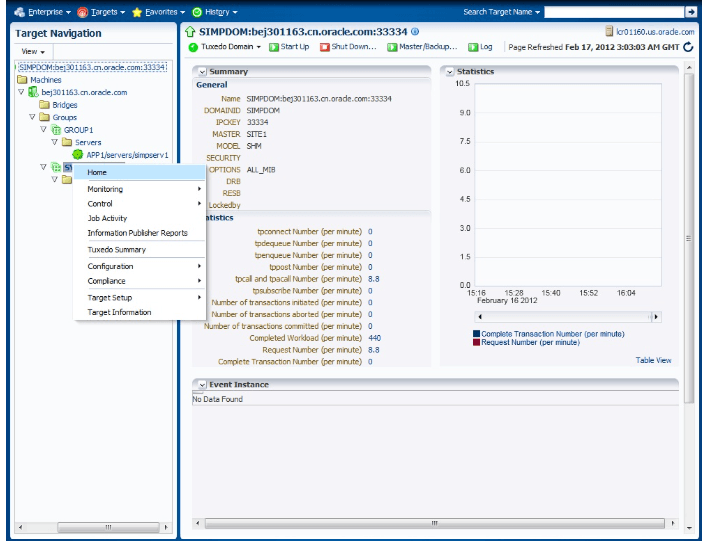This screenshot has width=702, height=541.
Task: Click the Start Up button
Action: click(x=289, y=47)
